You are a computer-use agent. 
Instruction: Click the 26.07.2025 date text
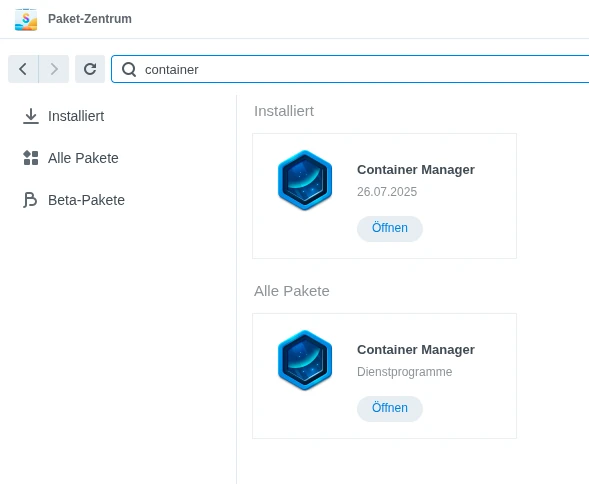click(387, 192)
